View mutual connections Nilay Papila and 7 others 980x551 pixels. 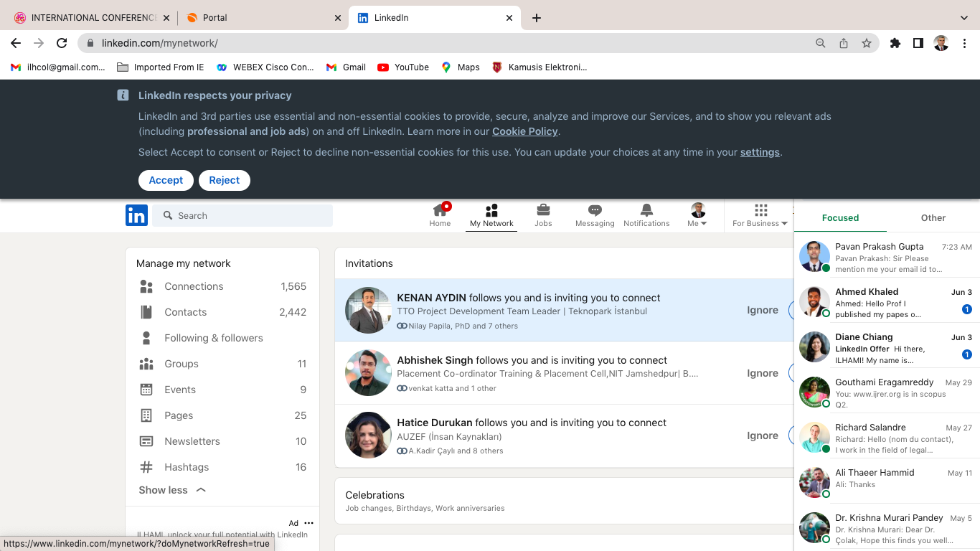(457, 326)
